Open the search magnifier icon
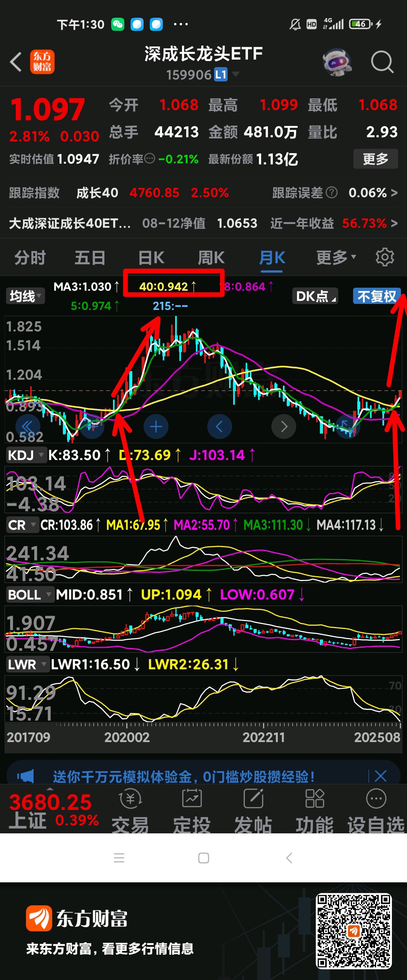407x980 pixels. [x=382, y=61]
